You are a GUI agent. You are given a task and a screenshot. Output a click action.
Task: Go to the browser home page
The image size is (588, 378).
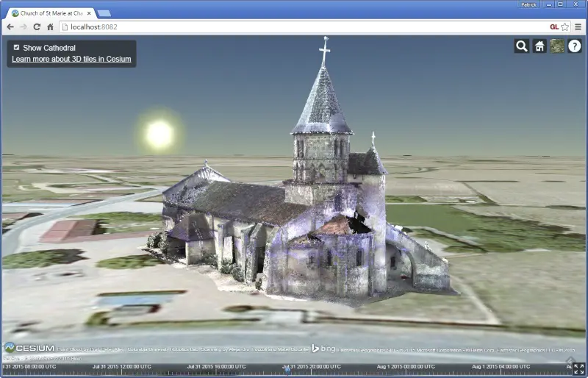(x=50, y=26)
